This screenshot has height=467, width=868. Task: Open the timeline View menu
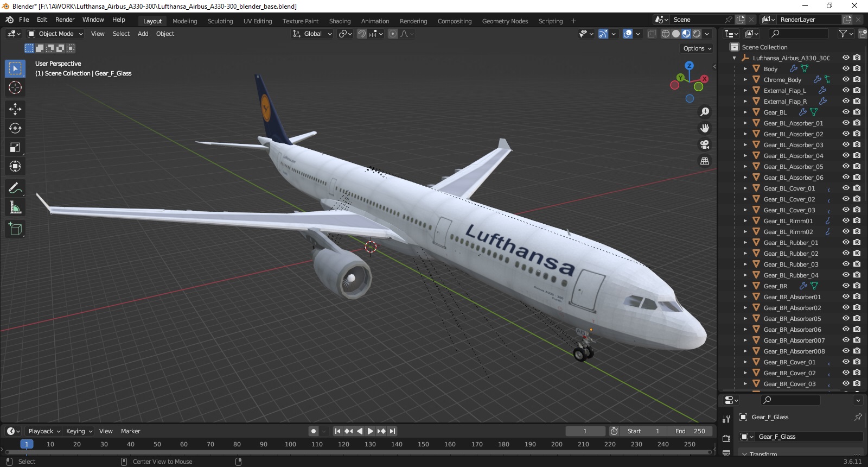(x=106, y=431)
